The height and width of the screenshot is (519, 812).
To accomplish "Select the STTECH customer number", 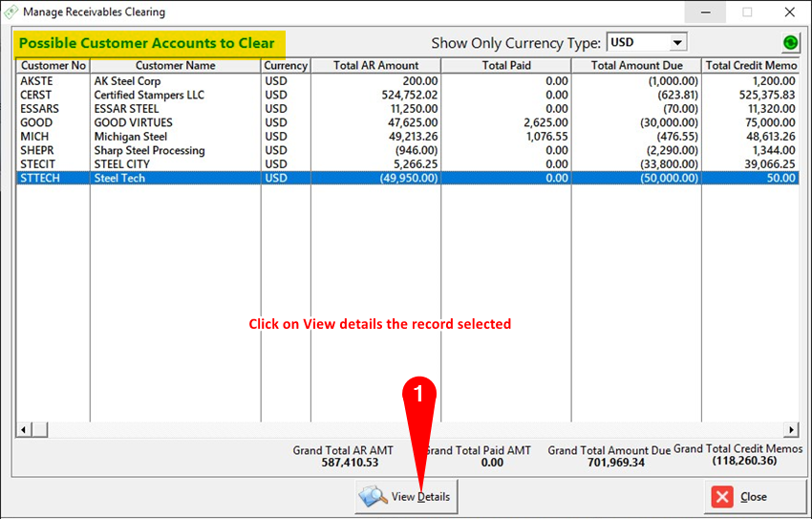I will click(40, 178).
